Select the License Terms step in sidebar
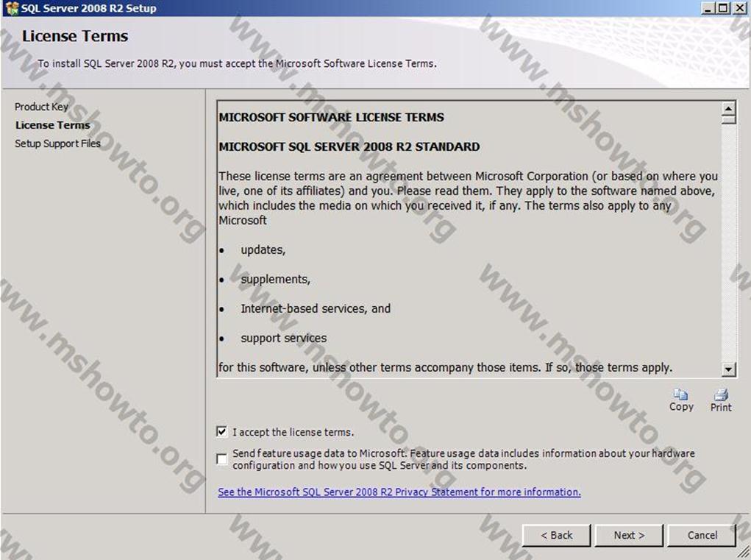This screenshot has width=751, height=560. (53, 125)
